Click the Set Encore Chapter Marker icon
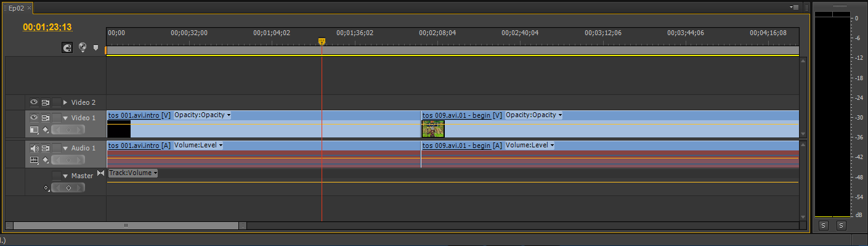 tap(83, 47)
